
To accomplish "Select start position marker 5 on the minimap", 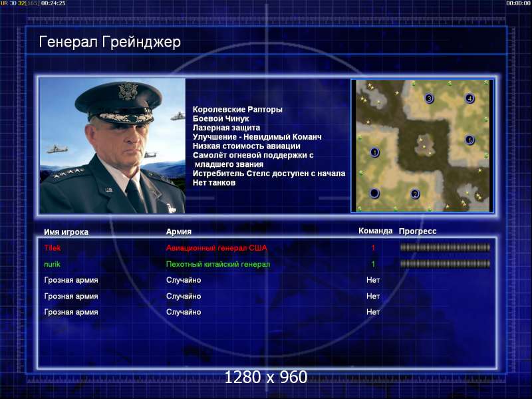I will [x=469, y=140].
